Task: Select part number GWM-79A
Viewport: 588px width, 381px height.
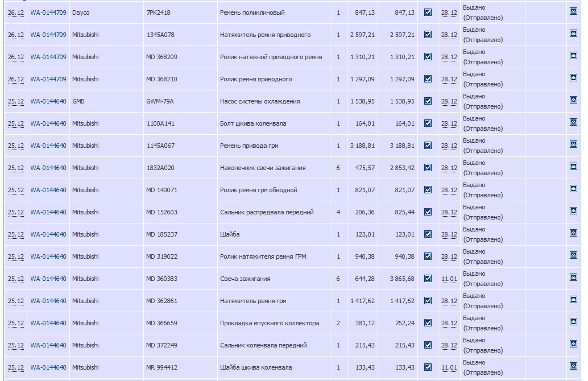Action: 160,101
